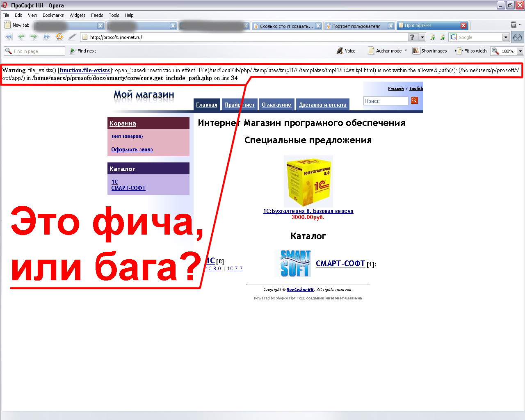Image resolution: width=525 pixels, height=420 pixels.
Task: Click the Find in page magnifier icon
Action: point(8,51)
